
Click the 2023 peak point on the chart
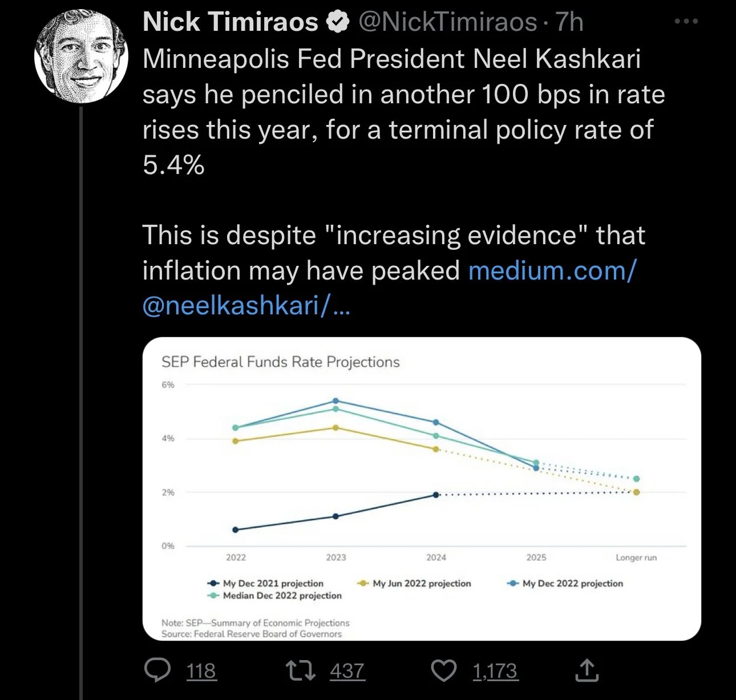pos(335,401)
